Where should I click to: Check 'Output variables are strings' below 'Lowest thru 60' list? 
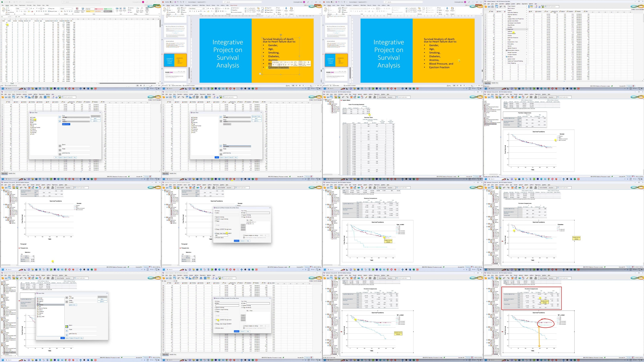[x=244, y=235]
